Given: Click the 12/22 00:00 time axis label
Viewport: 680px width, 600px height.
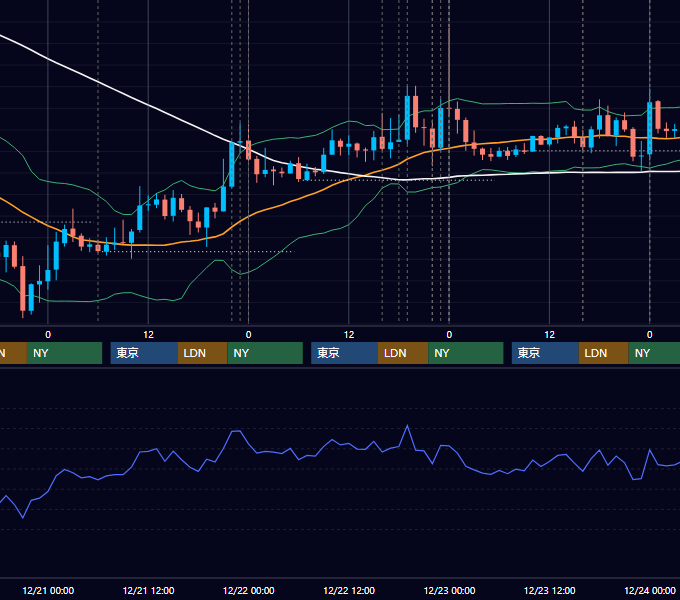Looking at the screenshot, I should click(x=248, y=590).
